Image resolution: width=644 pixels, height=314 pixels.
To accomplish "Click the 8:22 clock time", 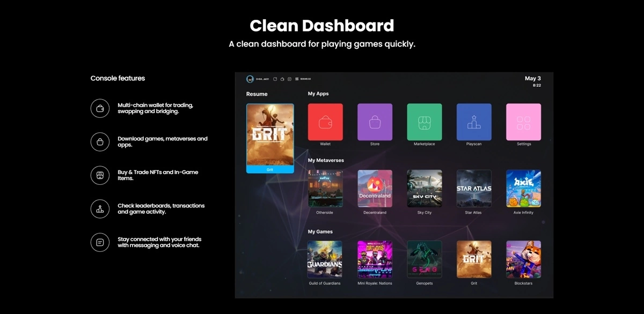I will [x=537, y=85].
